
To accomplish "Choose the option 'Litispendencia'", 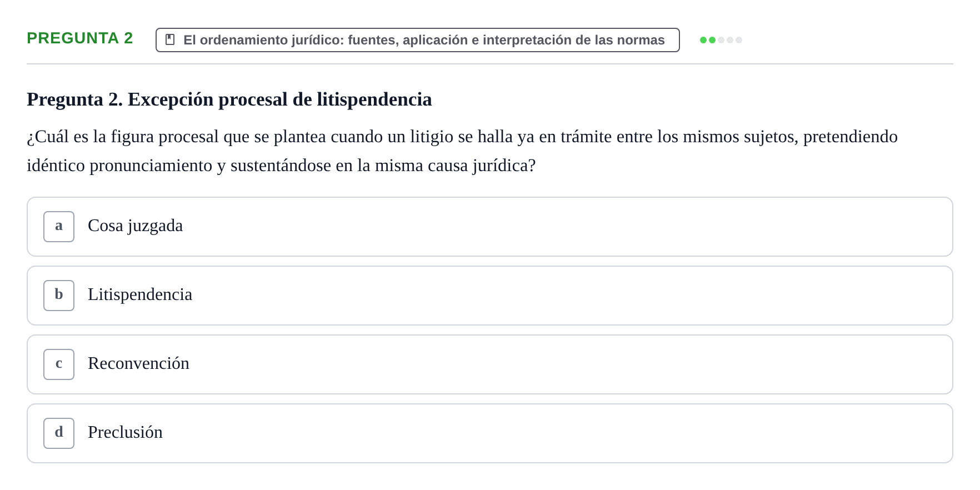I will pyautogui.click(x=490, y=296).
